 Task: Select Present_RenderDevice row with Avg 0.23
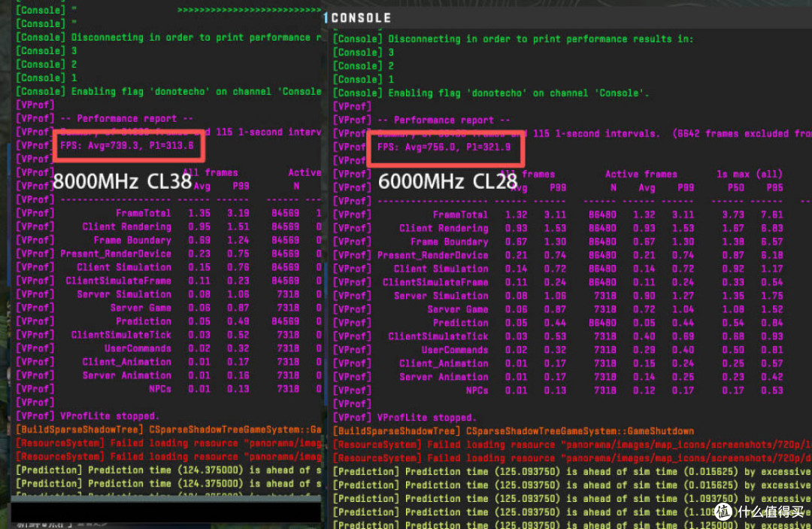(169, 254)
